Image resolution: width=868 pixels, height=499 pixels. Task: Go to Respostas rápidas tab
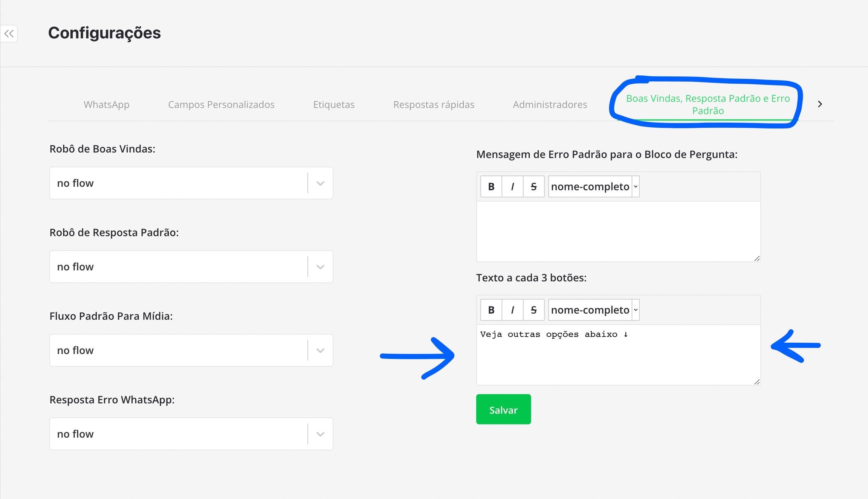(x=434, y=104)
